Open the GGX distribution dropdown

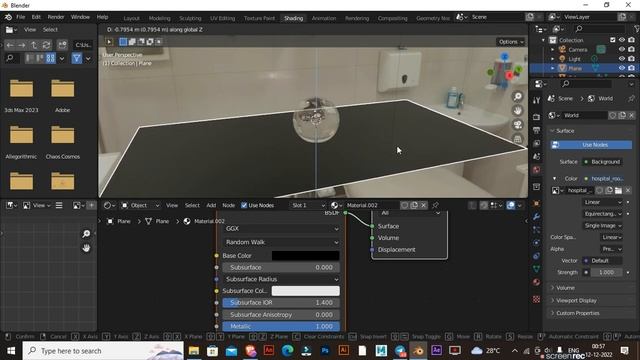tap(282, 229)
